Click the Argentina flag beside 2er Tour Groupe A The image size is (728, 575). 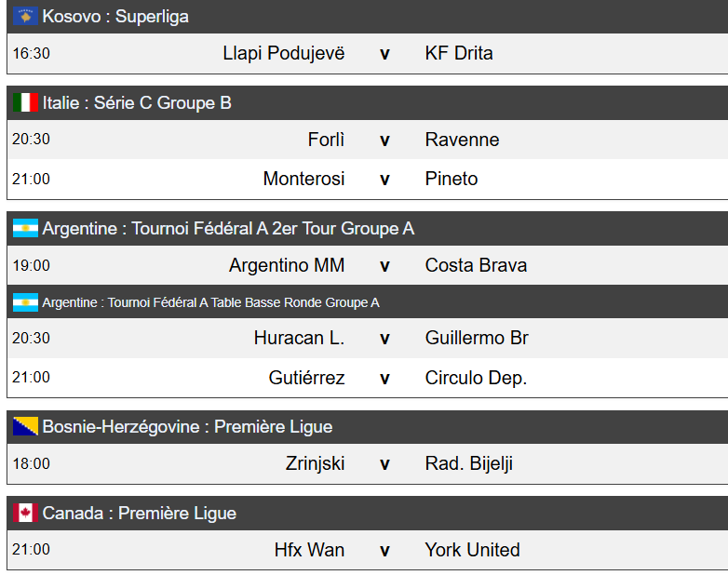point(25,229)
